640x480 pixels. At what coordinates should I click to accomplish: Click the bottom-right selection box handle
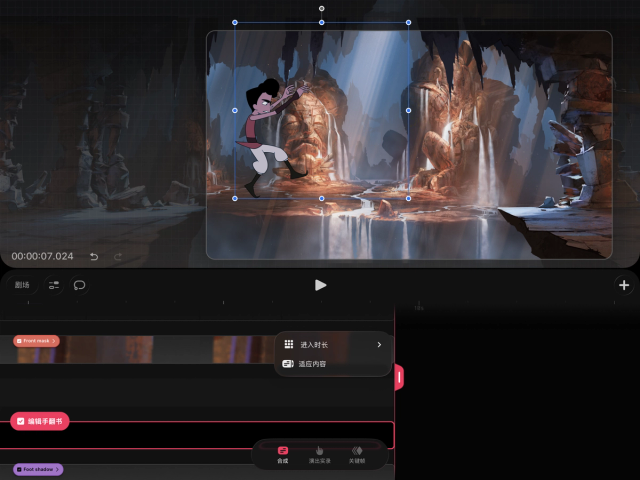click(x=409, y=198)
